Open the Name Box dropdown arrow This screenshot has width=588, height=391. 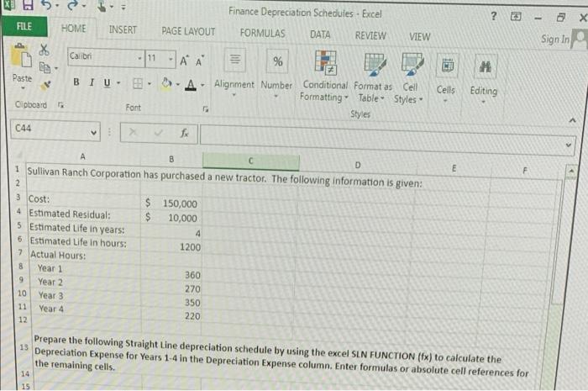94,132
